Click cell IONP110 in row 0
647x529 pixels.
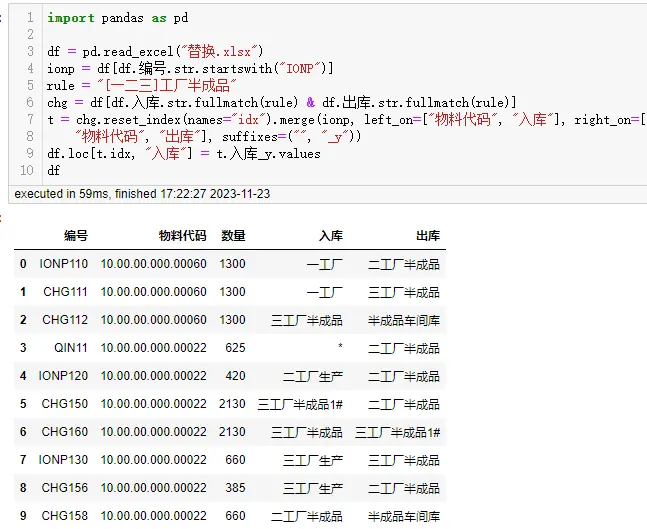[x=64, y=264]
